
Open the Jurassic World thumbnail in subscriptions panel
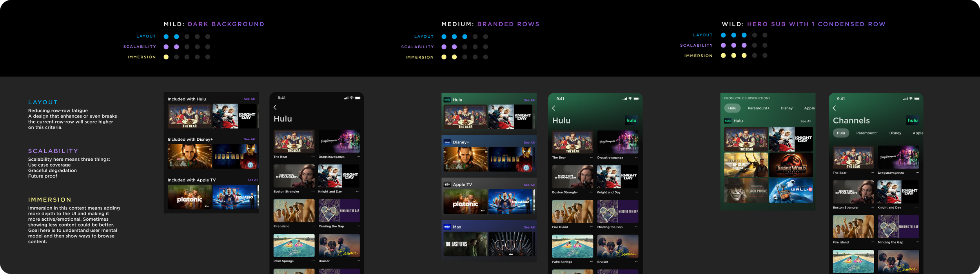(791, 165)
